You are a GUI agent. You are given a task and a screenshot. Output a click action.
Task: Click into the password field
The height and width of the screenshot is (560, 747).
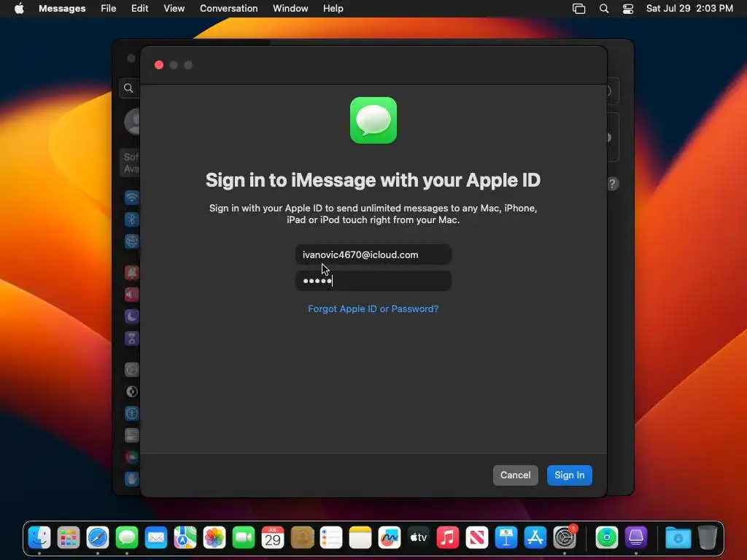point(373,281)
